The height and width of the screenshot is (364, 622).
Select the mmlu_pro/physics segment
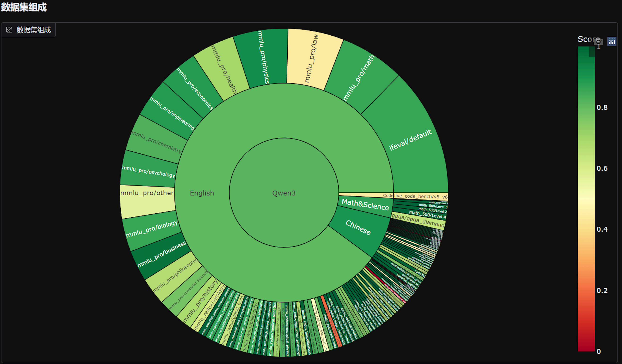(263, 57)
